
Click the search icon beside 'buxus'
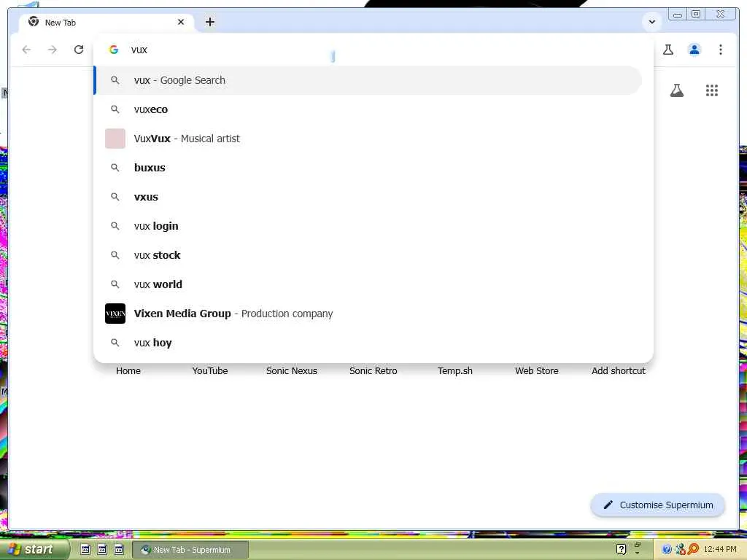coord(115,168)
